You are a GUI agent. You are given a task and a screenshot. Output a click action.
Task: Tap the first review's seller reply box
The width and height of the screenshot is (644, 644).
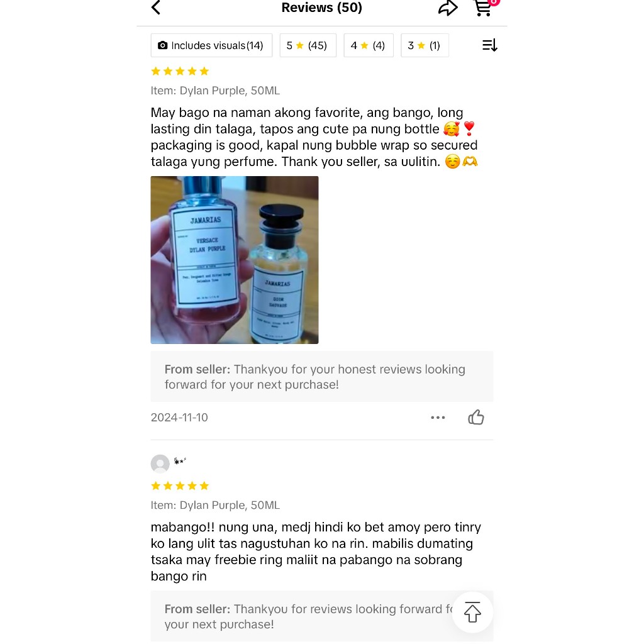pyautogui.click(x=322, y=377)
